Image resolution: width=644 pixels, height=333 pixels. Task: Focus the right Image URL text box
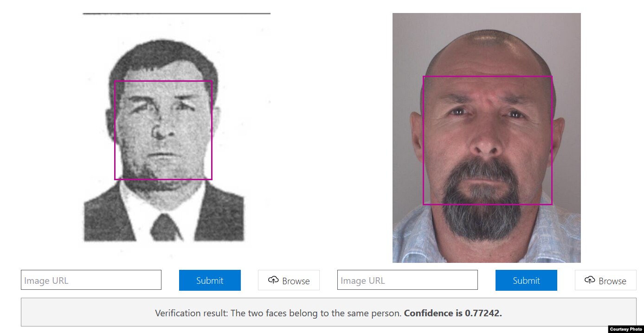407,280
